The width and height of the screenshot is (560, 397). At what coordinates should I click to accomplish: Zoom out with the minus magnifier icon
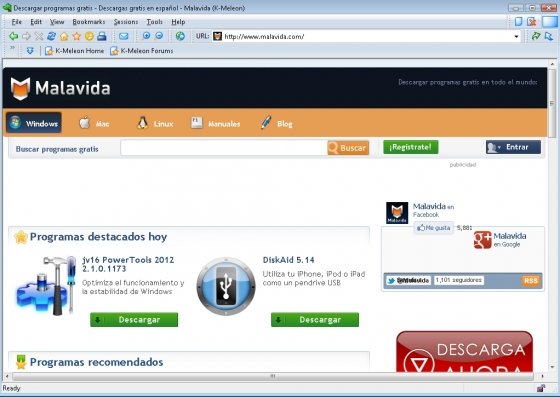coord(159,36)
